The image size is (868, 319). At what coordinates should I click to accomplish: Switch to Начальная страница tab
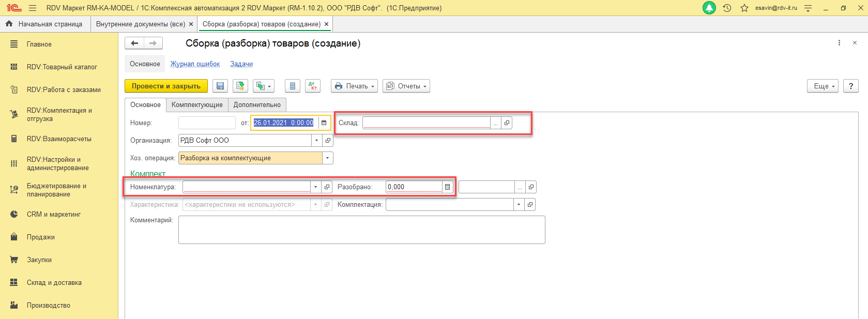pyautogui.click(x=45, y=24)
